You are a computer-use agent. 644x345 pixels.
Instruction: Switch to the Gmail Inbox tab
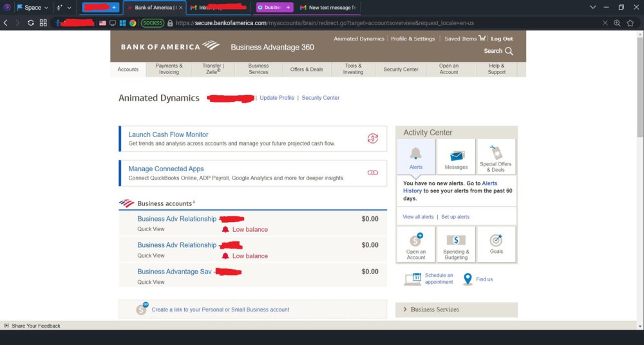tap(218, 7)
